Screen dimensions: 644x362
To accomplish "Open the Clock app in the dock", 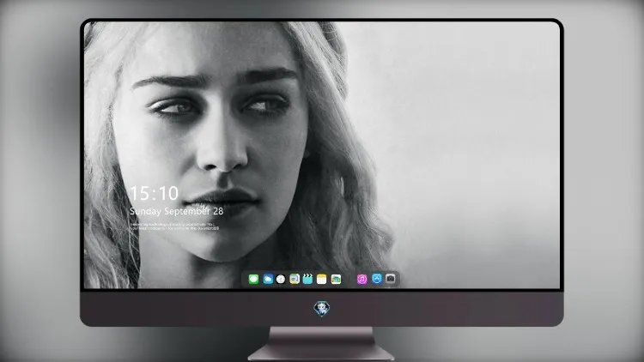I will point(281,279).
